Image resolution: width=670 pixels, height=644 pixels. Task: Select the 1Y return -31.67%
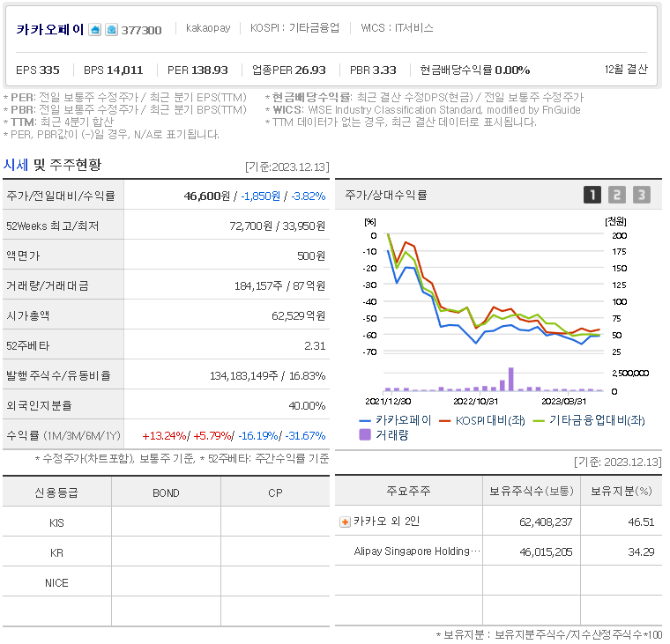click(305, 435)
